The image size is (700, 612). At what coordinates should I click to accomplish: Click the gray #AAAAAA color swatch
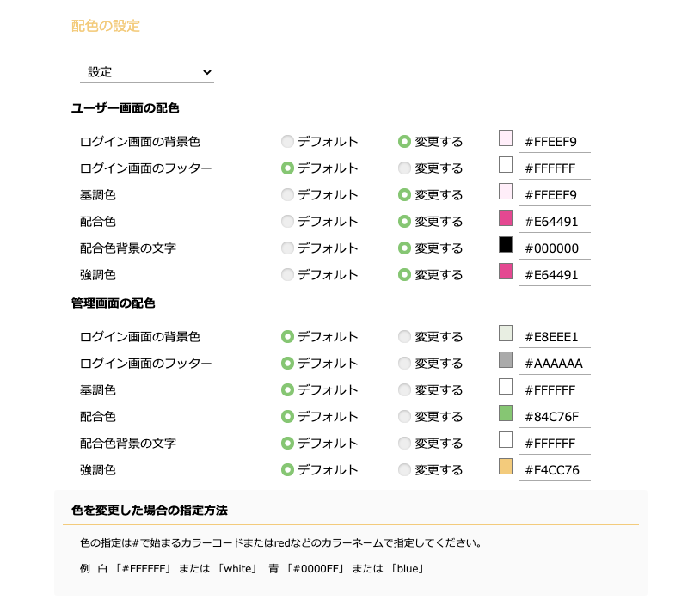pyautogui.click(x=506, y=360)
